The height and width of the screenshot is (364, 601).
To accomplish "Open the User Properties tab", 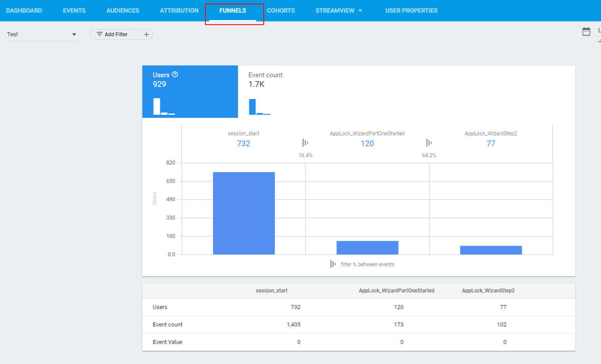I will (x=411, y=11).
